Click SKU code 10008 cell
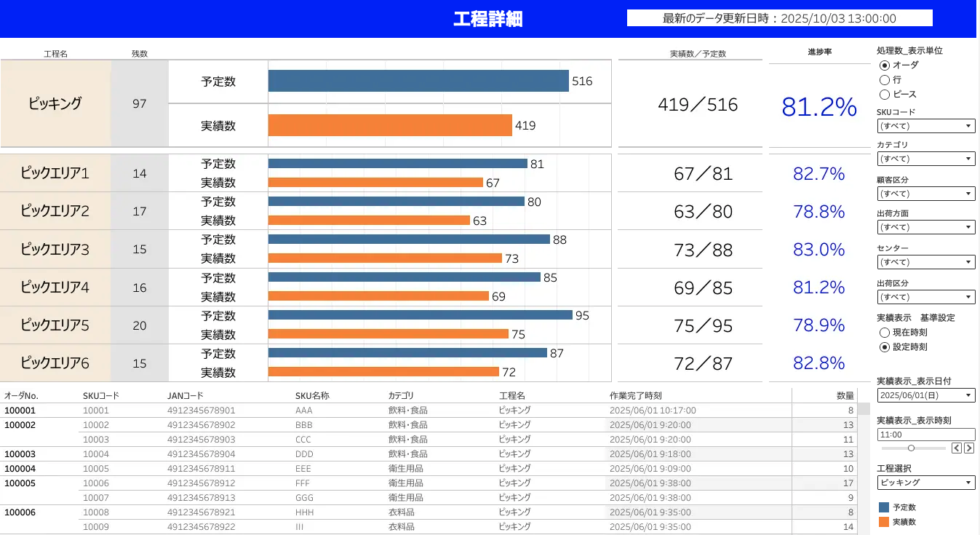This screenshot has width=980, height=535. tap(96, 512)
